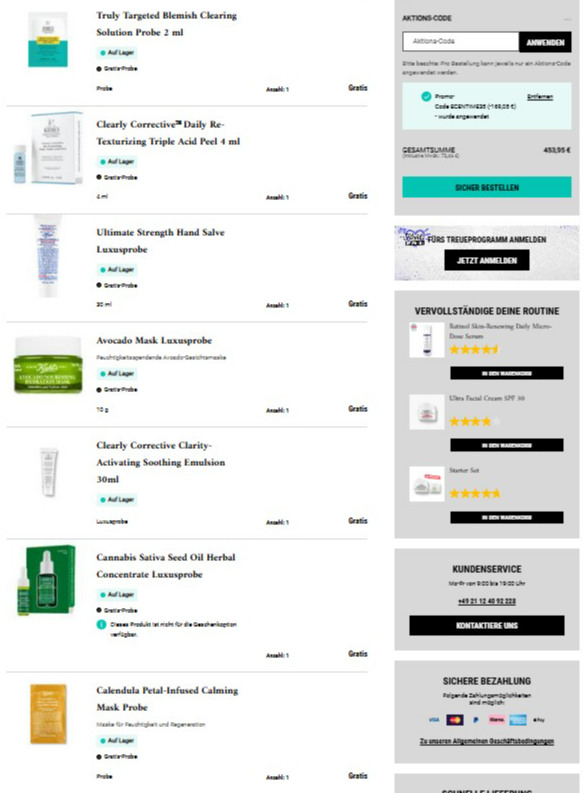This screenshot has width=583, height=793.
Task: Click the Aktions-Code input field
Action: coord(461,41)
